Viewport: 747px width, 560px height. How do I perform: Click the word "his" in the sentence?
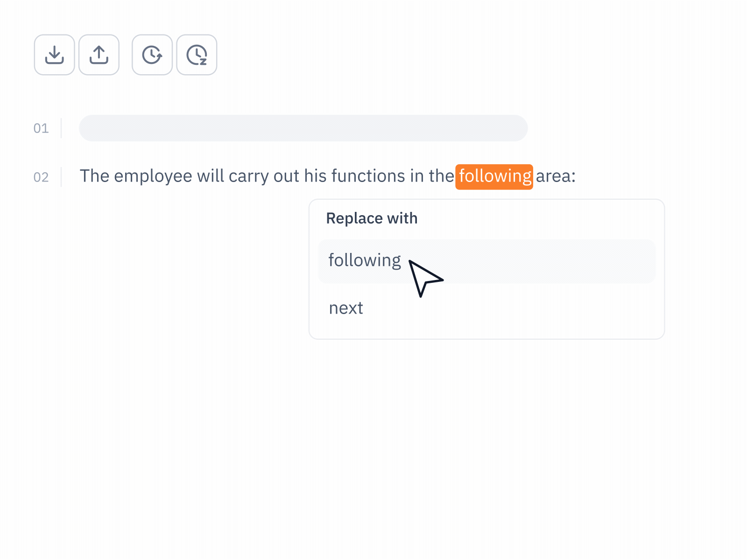pos(315,176)
